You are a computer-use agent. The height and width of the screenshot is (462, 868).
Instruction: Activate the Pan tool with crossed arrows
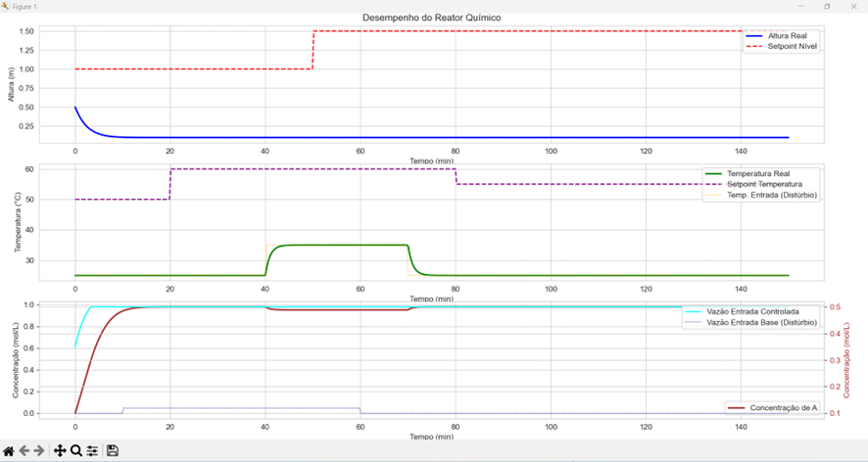coord(60,450)
